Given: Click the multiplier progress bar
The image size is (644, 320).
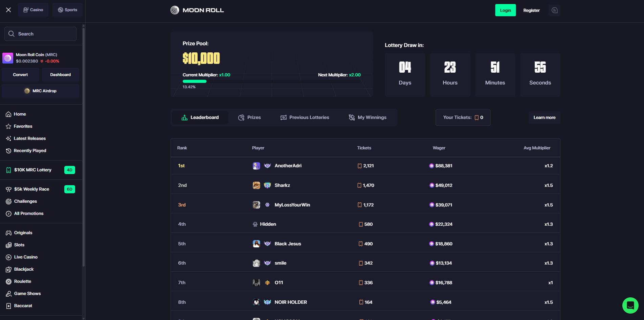Looking at the screenshot, I should (271, 81).
